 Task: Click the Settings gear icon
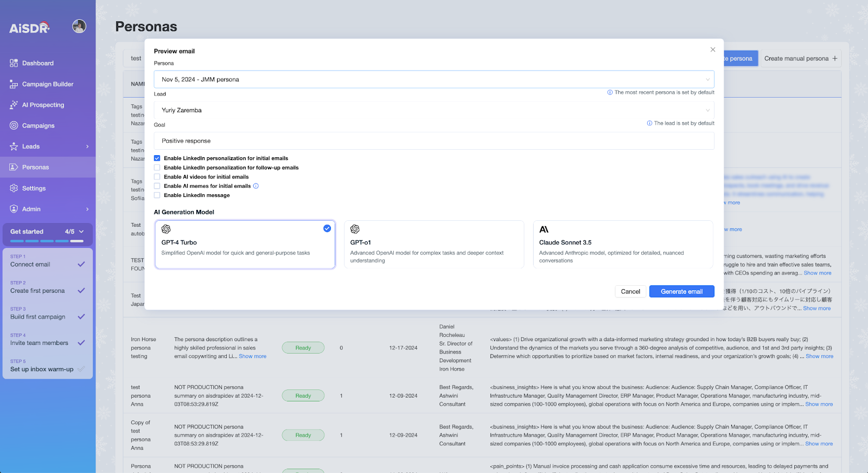pyautogui.click(x=14, y=188)
